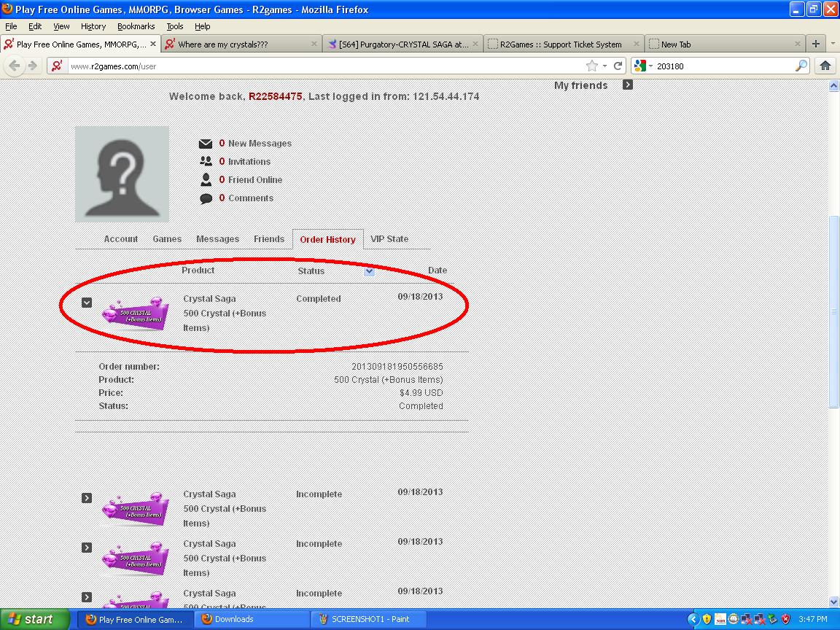Run the search with the magnifier icon
Viewport: 840px width, 630px height.
tap(801, 66)
